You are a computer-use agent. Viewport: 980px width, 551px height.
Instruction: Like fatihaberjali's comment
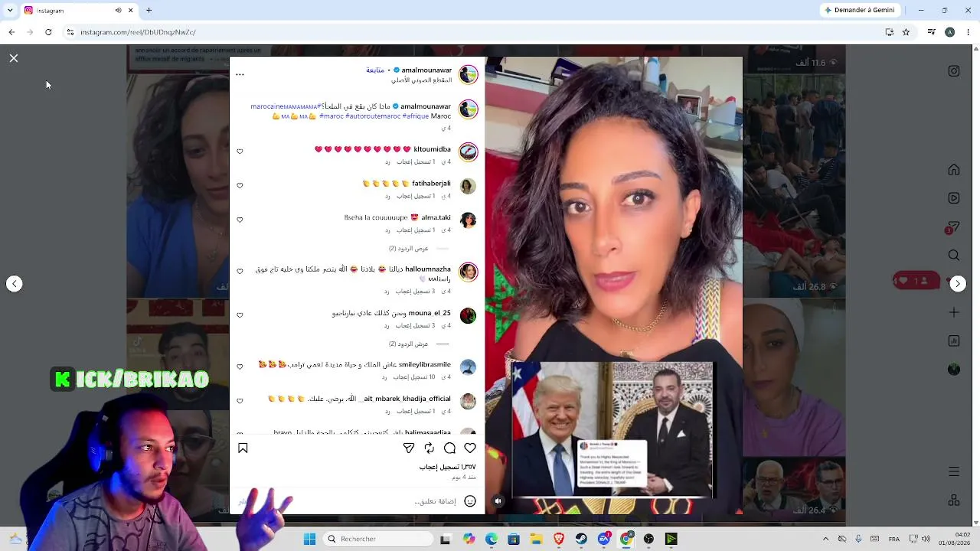(x=240, y=185)
